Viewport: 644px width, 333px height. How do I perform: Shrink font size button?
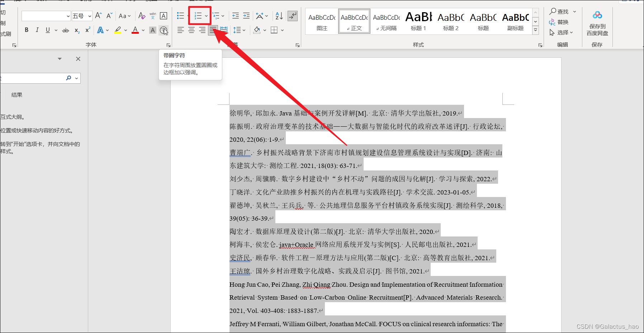[x=109, y=16]
